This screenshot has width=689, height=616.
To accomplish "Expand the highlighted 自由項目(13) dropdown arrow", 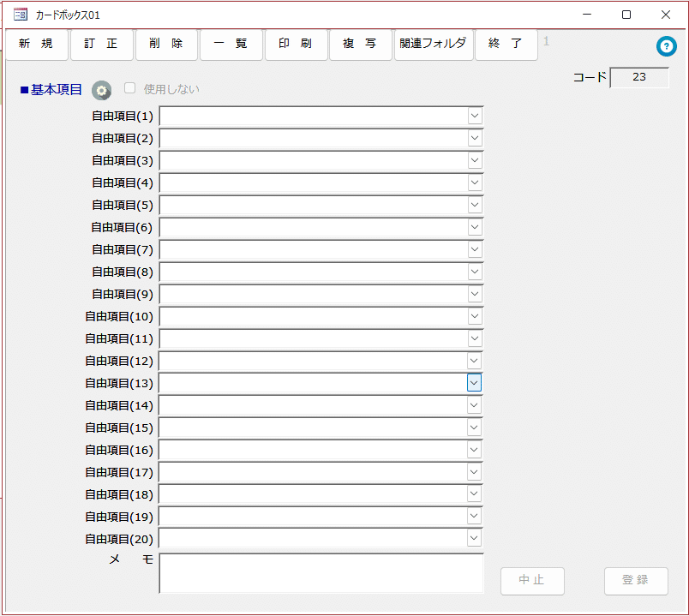I will pyautogui.click(x=474, y=383).
